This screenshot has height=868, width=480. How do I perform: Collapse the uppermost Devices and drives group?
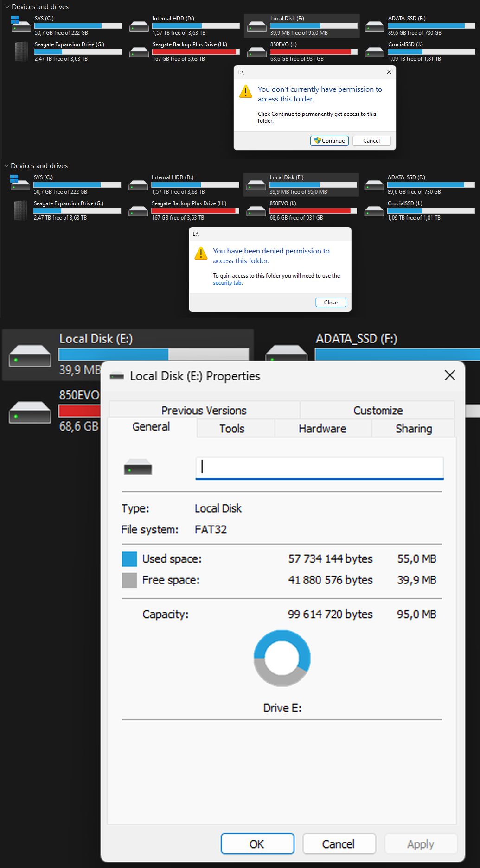6,7
